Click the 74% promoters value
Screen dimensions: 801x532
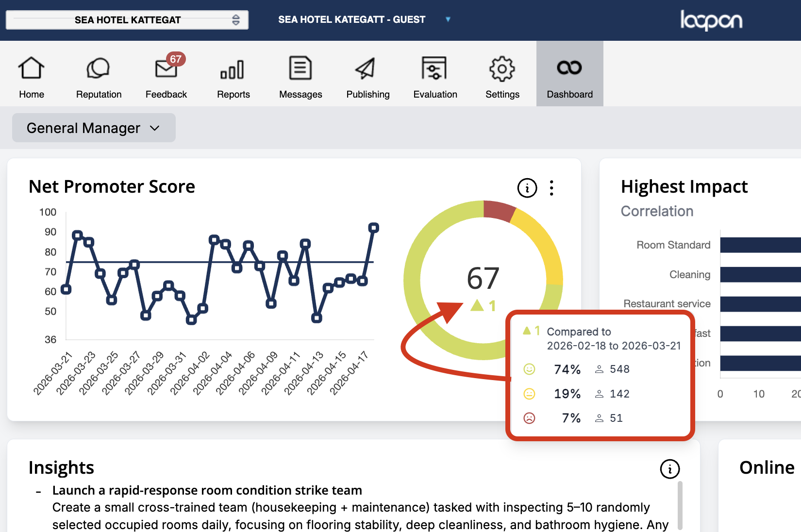click(567, 369)
